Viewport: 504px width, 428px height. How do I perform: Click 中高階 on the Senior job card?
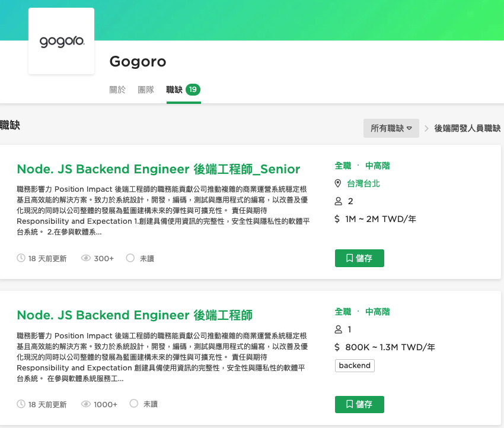[x=377, y=166]
